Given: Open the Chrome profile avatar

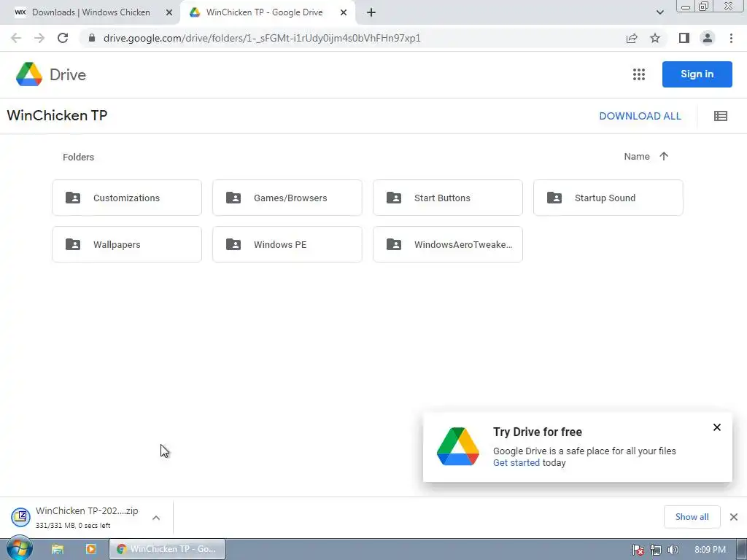Looking at the screenshot, I should [708, 38].
